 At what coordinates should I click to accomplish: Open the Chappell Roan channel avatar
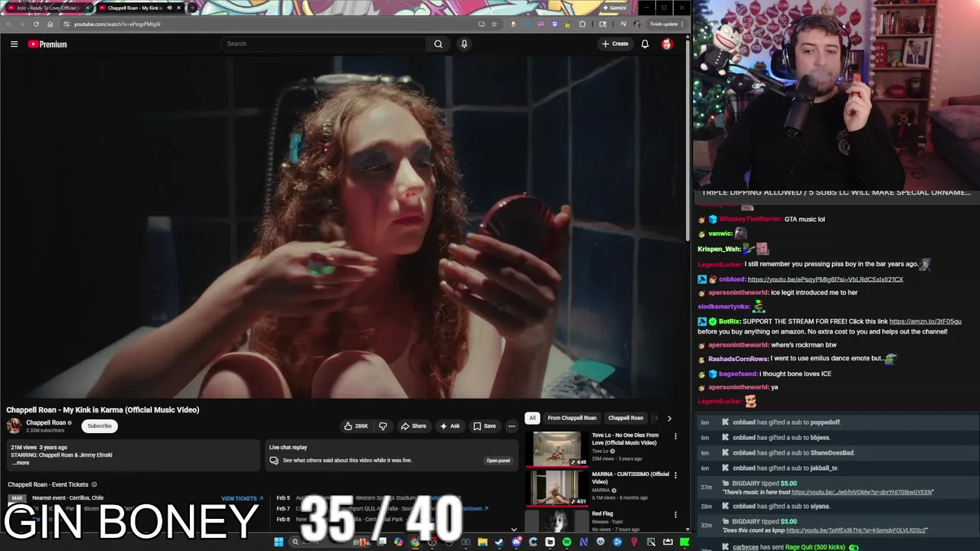pyautogui.click(x=14, y=426)
